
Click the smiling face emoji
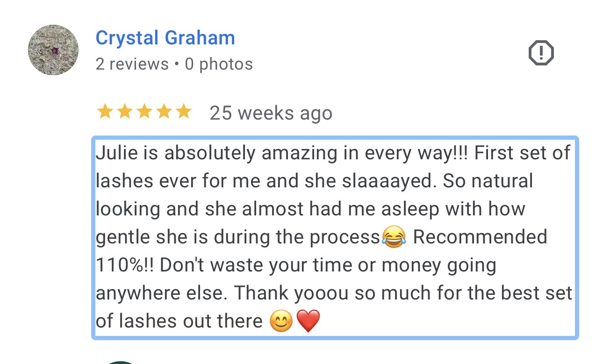[x=281, y=321]
